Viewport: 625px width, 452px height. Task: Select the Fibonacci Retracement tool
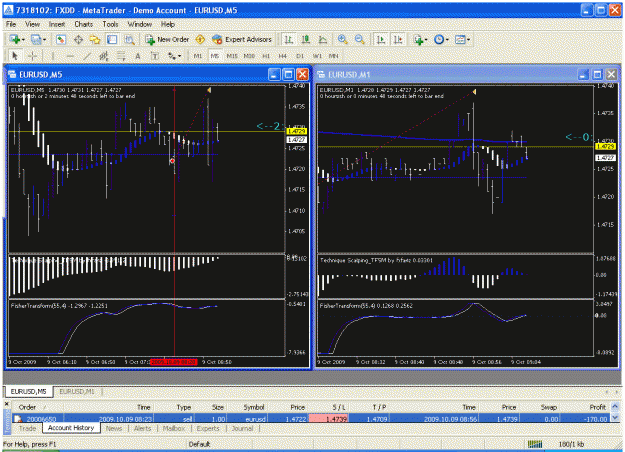121,56
